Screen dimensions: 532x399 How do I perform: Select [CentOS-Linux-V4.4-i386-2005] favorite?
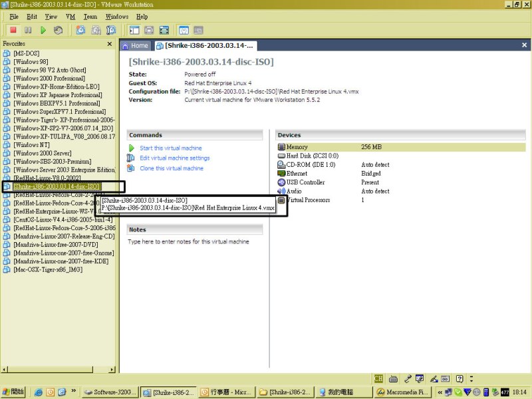[63, 219]
